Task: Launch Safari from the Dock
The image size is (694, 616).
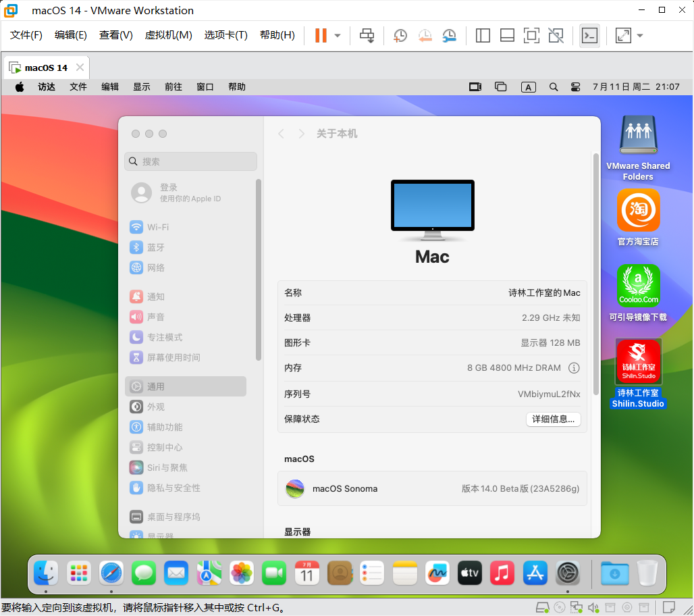Action: point(111,573)
